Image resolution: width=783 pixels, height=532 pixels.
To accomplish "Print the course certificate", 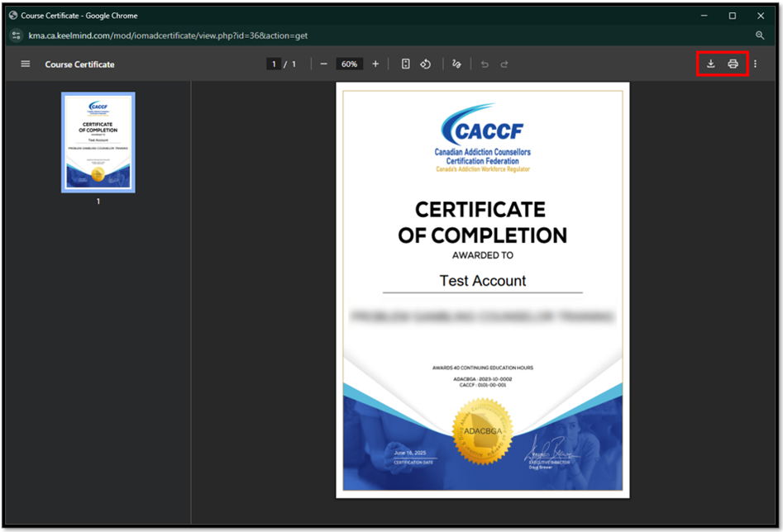I will click(733, 64).
